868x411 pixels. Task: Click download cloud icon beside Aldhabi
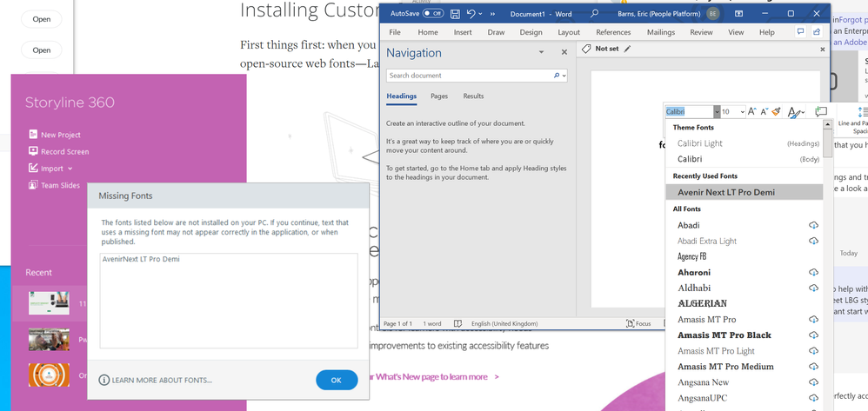(813, 288)
